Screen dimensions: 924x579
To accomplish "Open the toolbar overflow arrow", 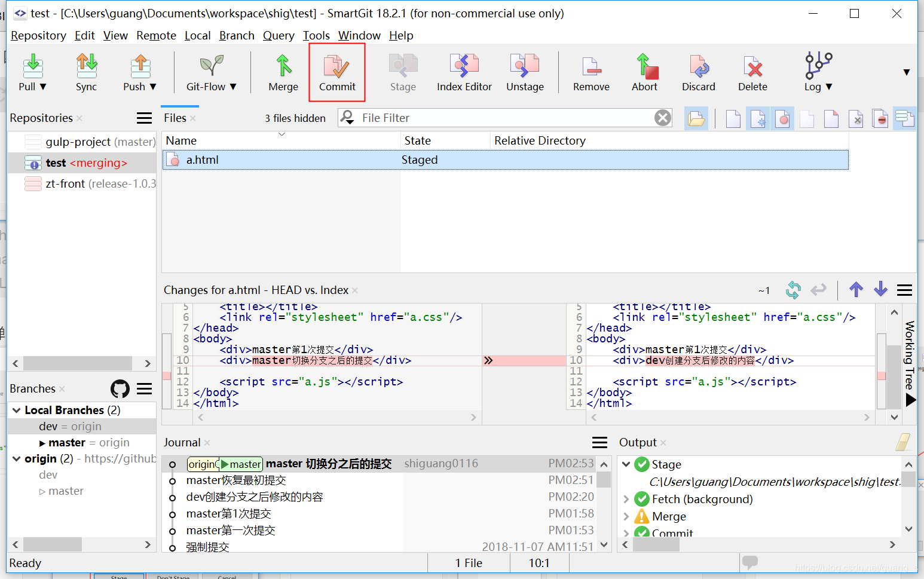I will (906, 72).
